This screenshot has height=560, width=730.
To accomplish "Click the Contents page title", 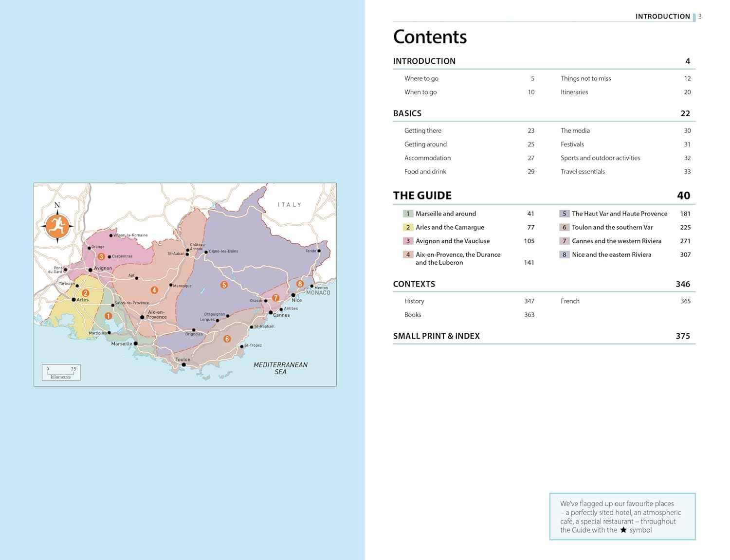I will [x=430, y=37].
